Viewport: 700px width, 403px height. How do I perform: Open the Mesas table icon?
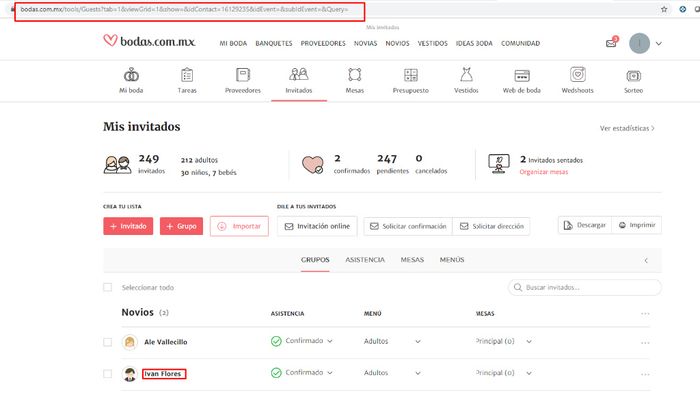354,75
